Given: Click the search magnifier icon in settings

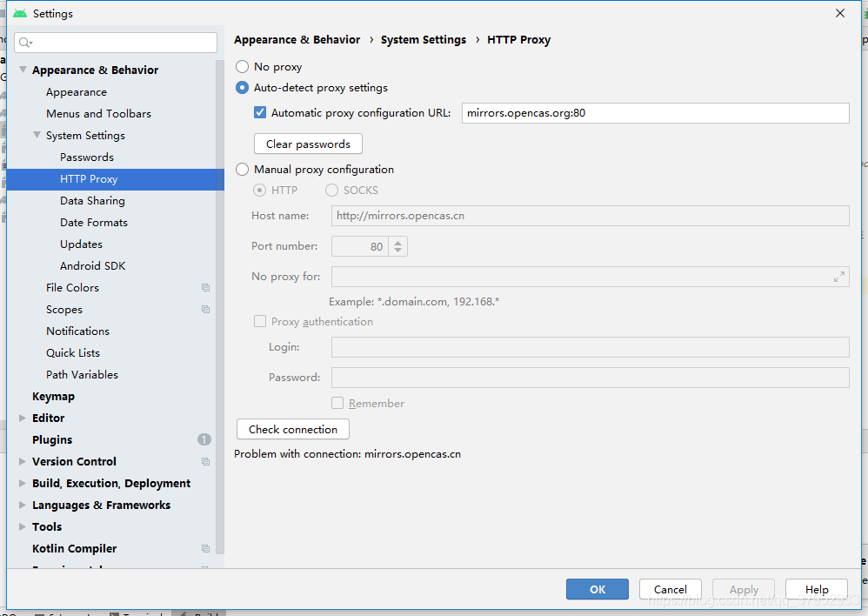Looking at the screenshot, I should click(x=24, y=43).
